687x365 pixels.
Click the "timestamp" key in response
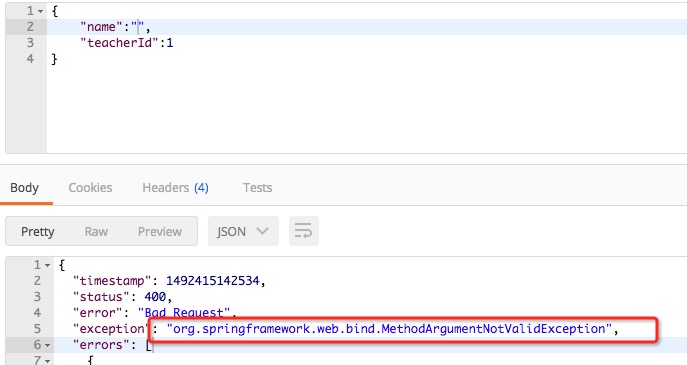tap(112, 281)
